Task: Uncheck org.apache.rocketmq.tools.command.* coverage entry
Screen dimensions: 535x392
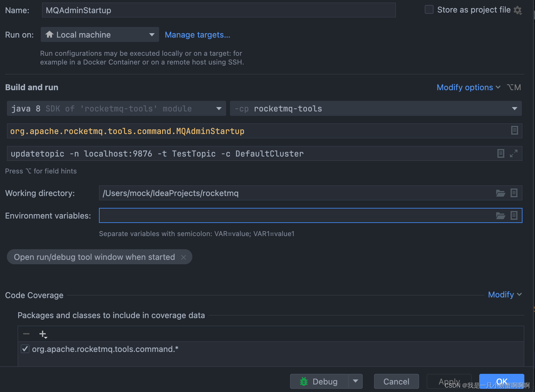Action: coord(25,349)
